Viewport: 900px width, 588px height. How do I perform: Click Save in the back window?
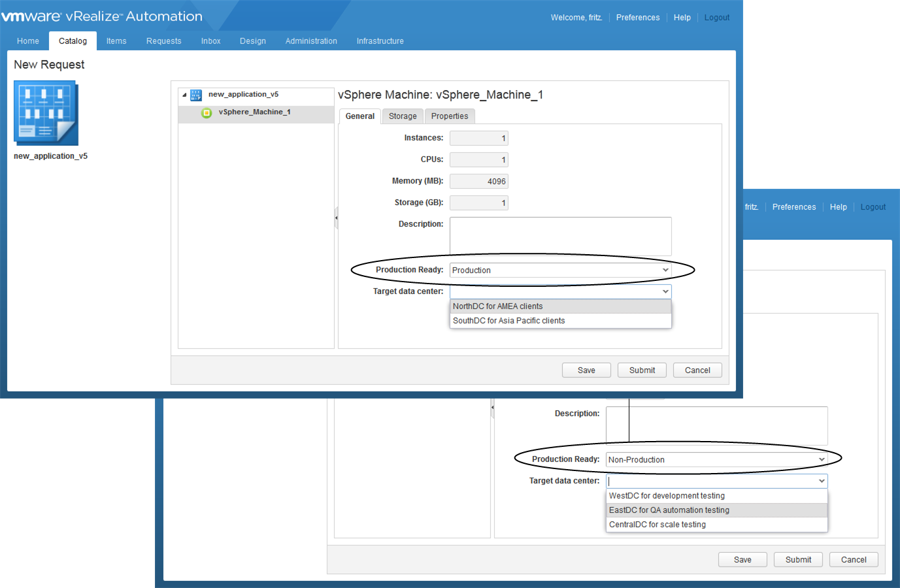pos(742,560)
